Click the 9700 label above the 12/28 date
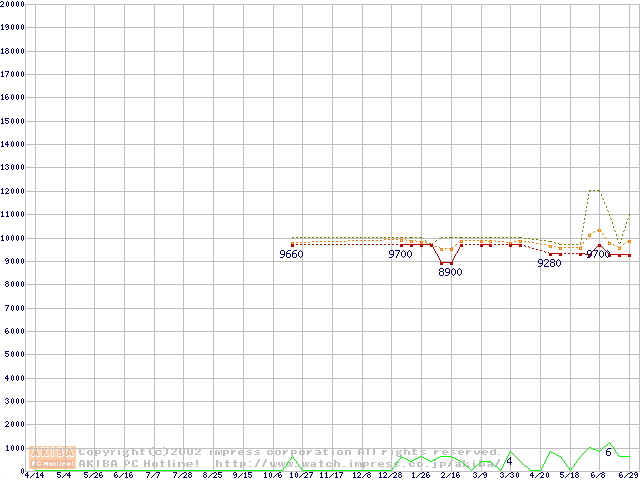 pyautogui.click(x=400, y=255)
